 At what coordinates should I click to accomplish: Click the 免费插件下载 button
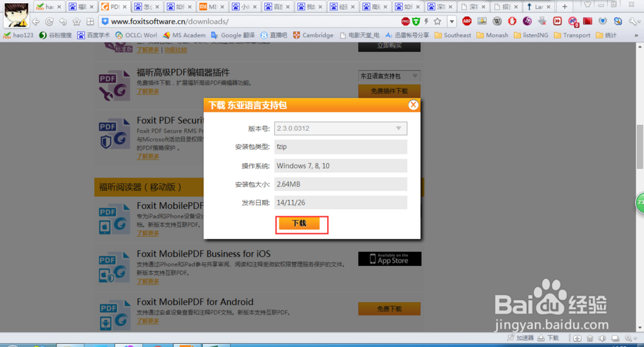pos(389,91)
